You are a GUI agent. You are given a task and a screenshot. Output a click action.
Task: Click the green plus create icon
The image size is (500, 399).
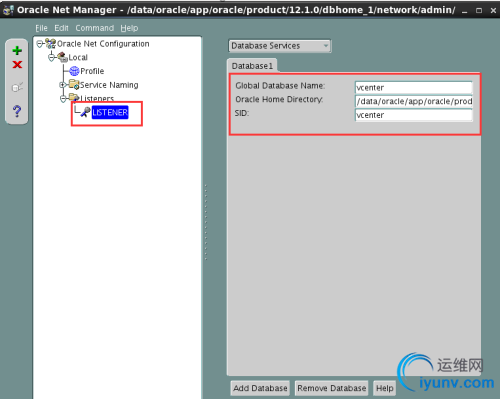pos(17,50)
